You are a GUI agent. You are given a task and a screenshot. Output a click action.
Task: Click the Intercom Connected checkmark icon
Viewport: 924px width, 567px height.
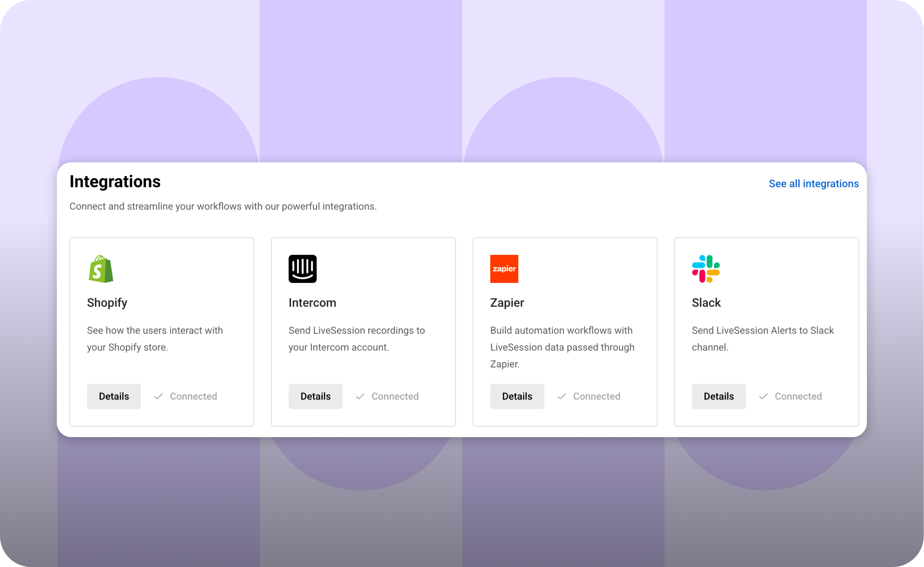pos(360,396)
